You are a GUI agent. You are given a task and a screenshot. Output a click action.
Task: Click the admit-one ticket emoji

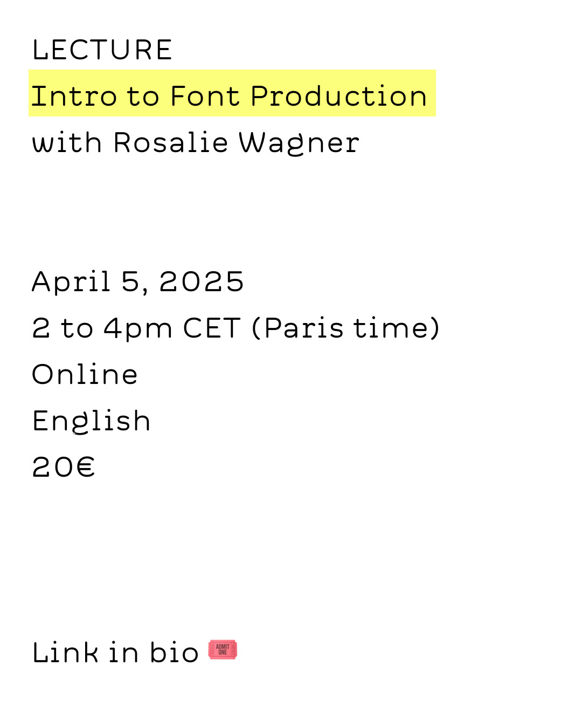pyautogui.click(x=223, y=649)
